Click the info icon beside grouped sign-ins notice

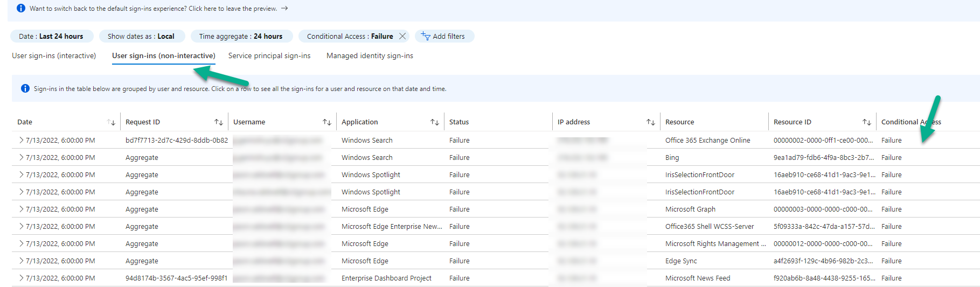click(25, 88)
